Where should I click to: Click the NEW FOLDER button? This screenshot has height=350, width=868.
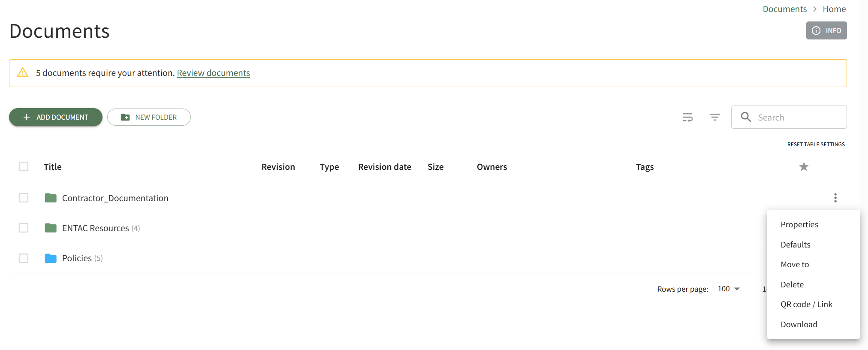[x=149, y=117]
